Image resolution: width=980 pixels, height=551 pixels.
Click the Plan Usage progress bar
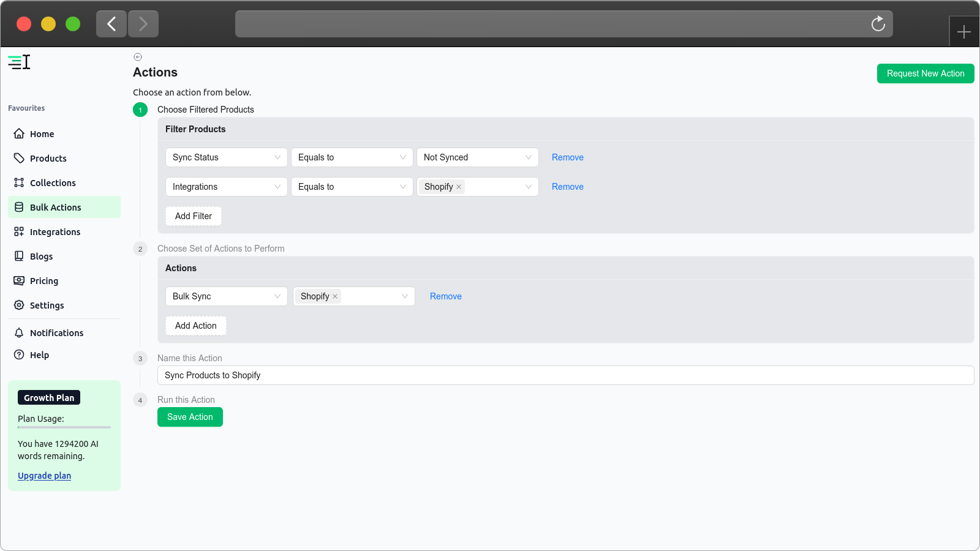[64, 427]
